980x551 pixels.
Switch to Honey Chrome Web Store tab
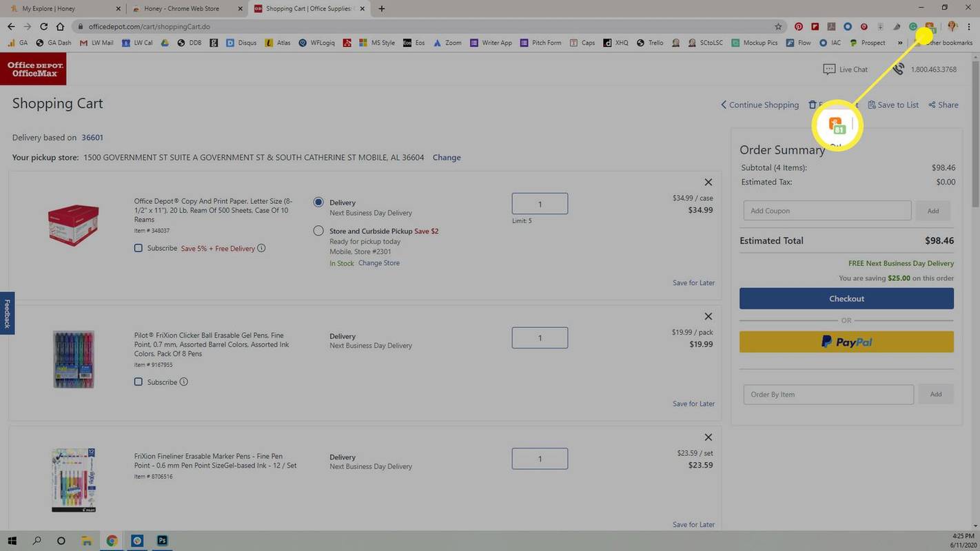coord(187,8)
